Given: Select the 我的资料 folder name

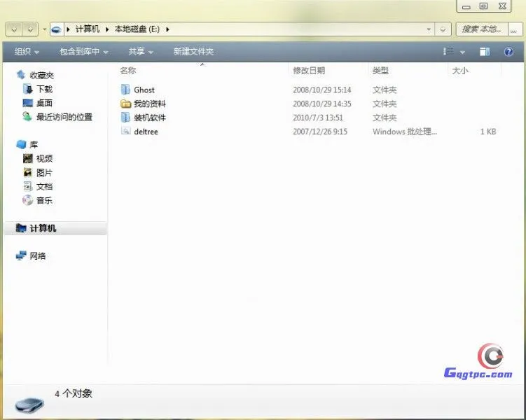Looking at the screenshot, I should click(x=150, y=104).
